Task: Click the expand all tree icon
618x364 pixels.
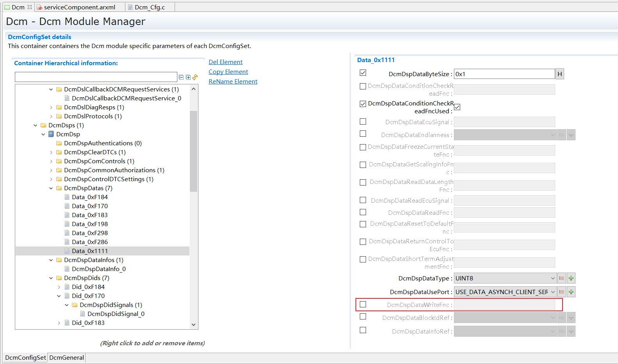Action: 188,77
